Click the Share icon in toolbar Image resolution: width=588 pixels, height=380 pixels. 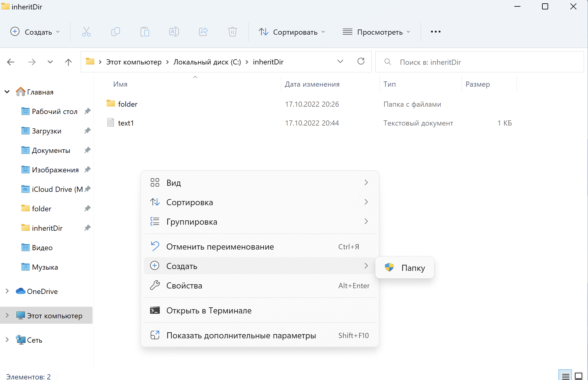[203, 32]
